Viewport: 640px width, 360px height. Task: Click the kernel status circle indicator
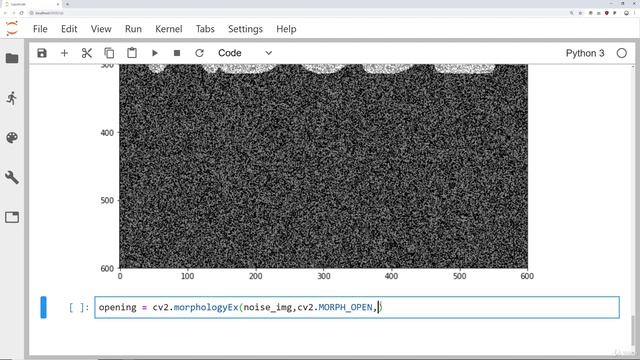point(621,53)
